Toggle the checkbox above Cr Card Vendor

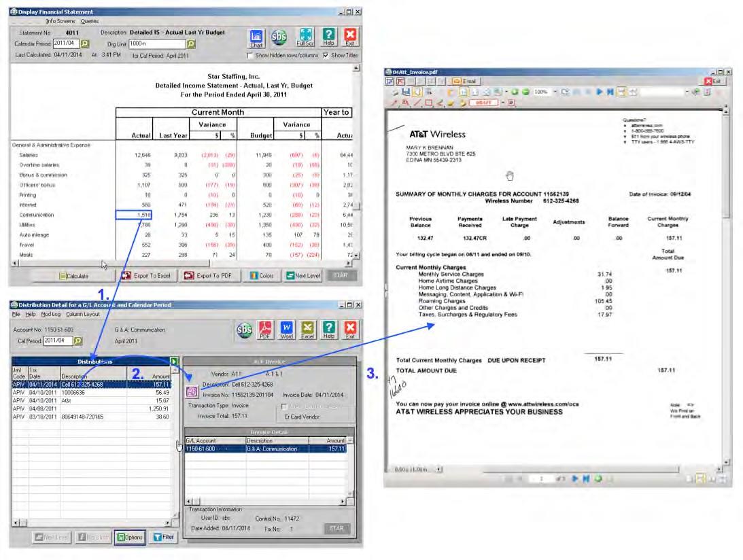(x=284, y=406)
